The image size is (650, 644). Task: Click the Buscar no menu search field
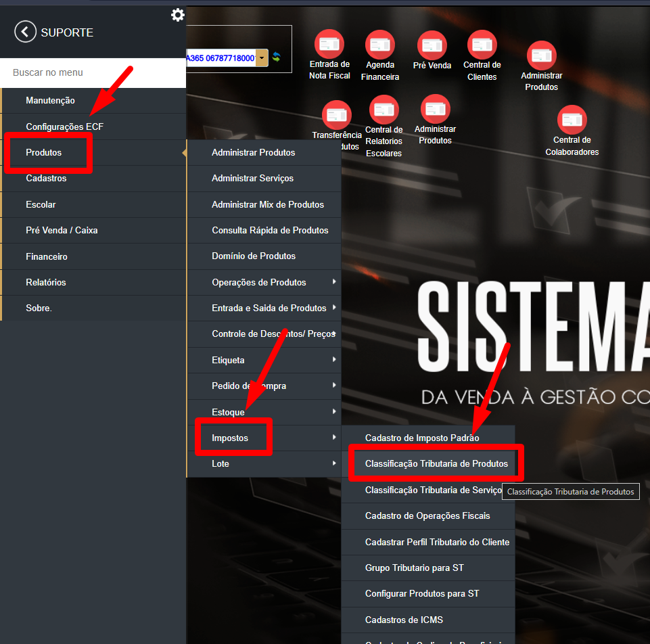93,72
